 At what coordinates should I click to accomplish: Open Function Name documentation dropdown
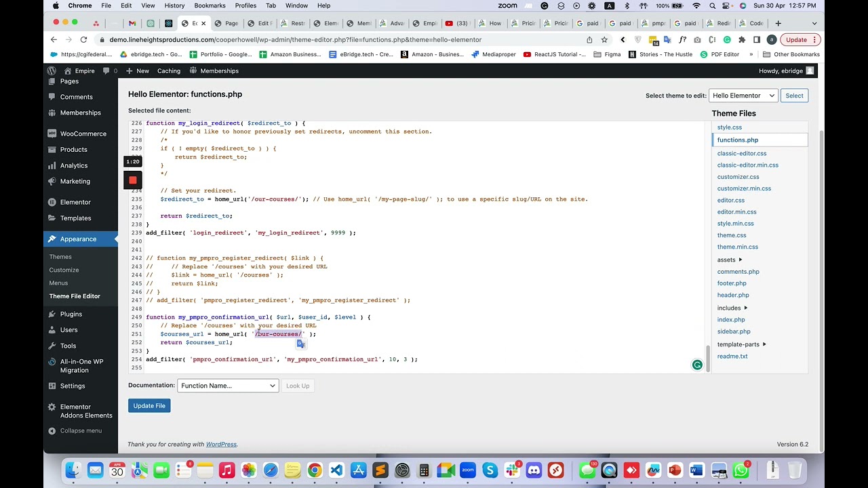[228, 386]
